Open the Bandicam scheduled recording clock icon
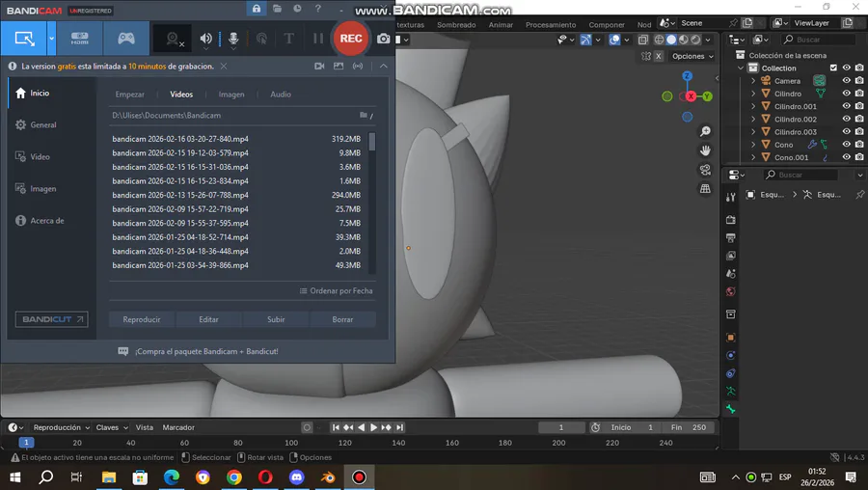Screen dimensions: 868x490 297,9
